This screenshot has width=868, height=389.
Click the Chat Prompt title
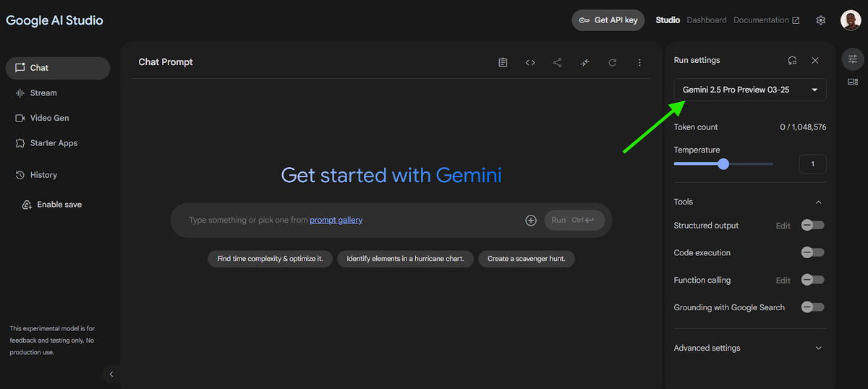(166, 62)
